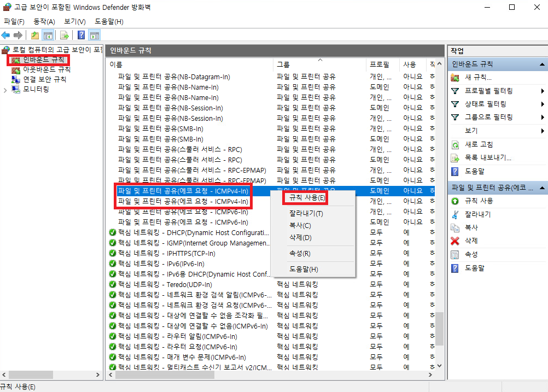Select rule 핵심 네트워킹 - Teredo(UDP-In)
Screen dimensions: 548x392
[165, 285]
